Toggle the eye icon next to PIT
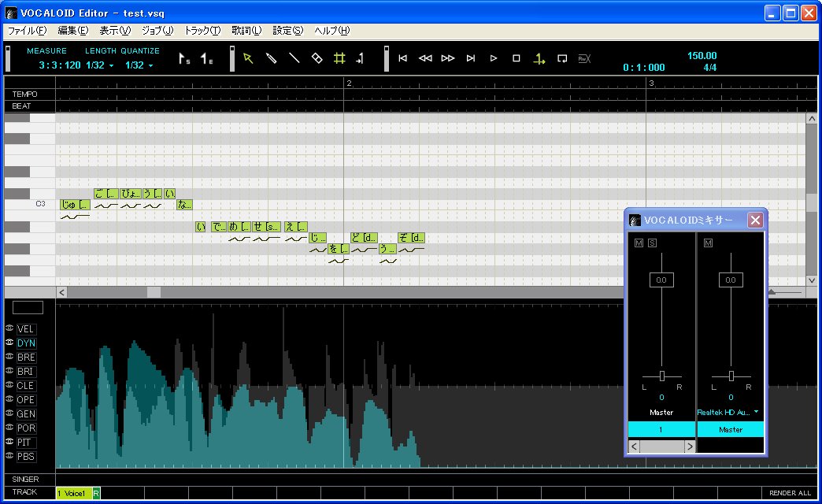This screenshot has height=504, width=822. [9, 442]
